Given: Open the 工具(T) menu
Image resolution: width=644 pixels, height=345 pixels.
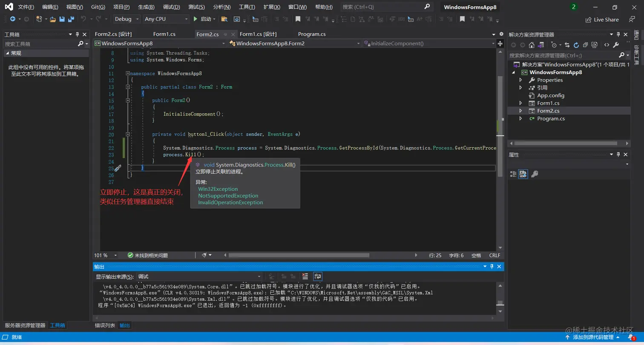Looking at the screenshot, I should 247,7.
